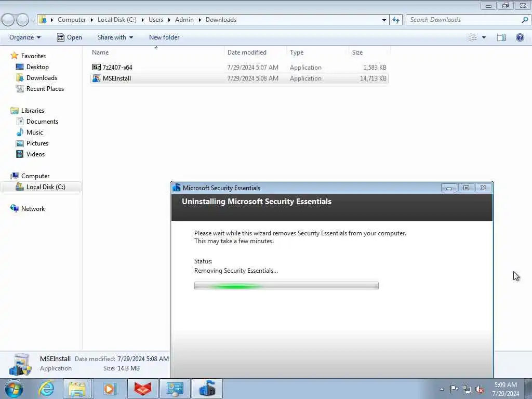Open the Videos library
Screen dimensions: 532x399
click(x=35, y=154)
